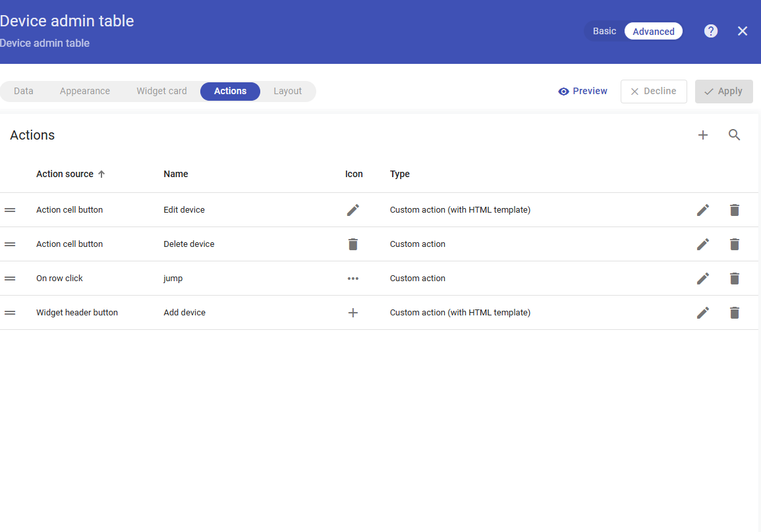Delete the 'Edit device' action row
This screenshot has height=532, width=761.
[x=735, y=210]
